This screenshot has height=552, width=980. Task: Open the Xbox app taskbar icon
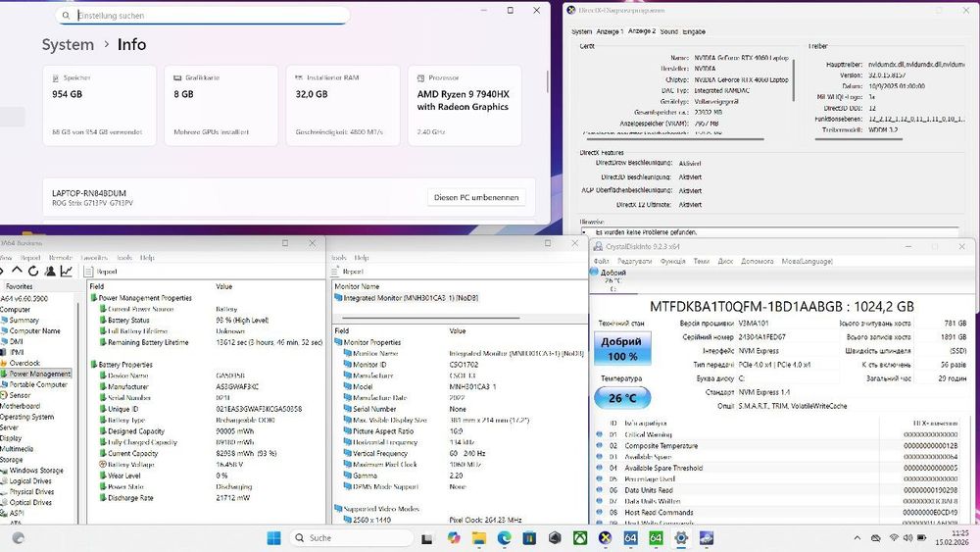click(580, 537)
